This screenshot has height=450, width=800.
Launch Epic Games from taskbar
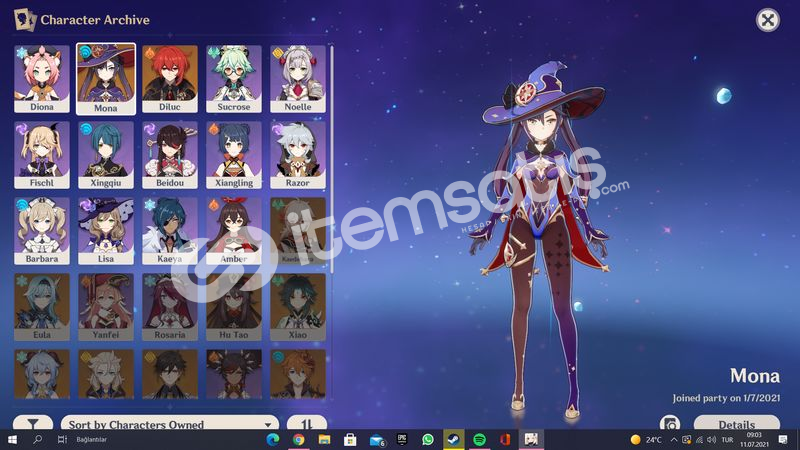[402, 439]
